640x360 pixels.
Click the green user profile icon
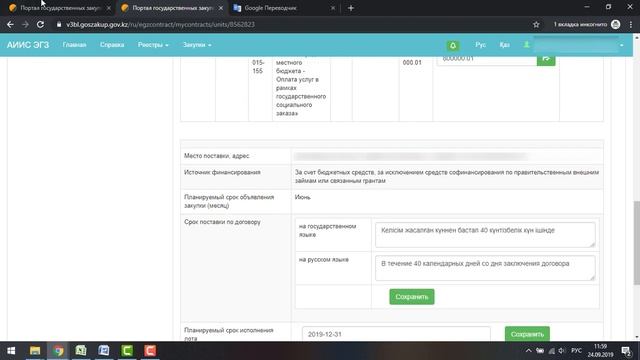527,44
